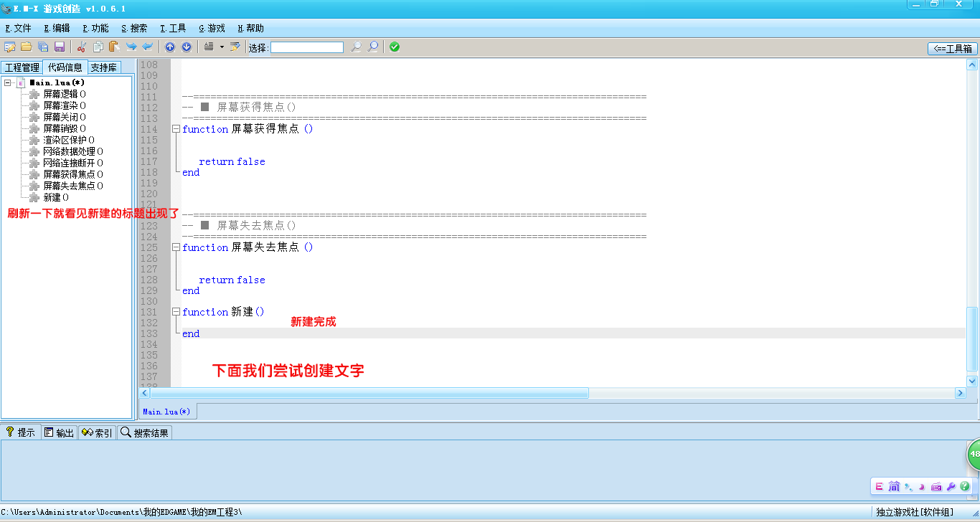Switch to the 工程管理 tab
The image size is (980, 522).
(22, 67)
